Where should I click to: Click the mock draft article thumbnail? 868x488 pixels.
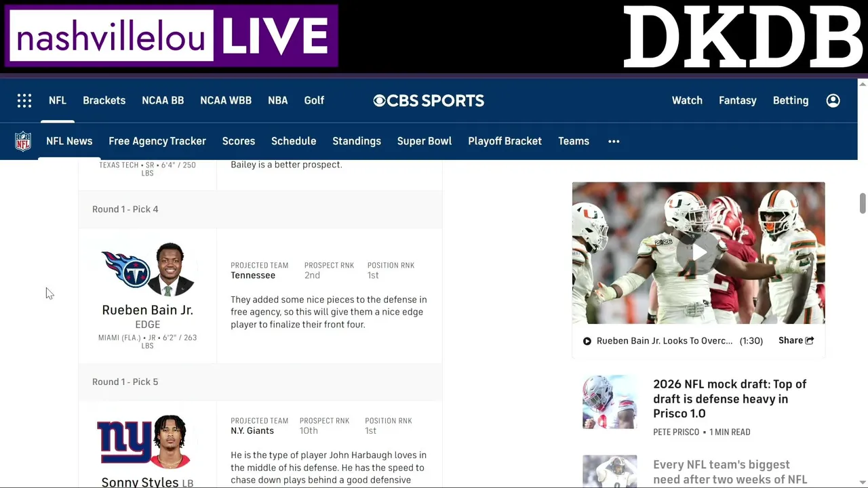pos(610,402)
